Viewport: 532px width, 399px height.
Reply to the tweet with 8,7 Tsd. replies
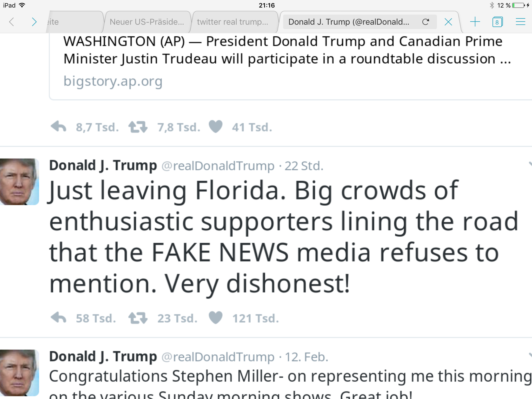click(59, 127)
